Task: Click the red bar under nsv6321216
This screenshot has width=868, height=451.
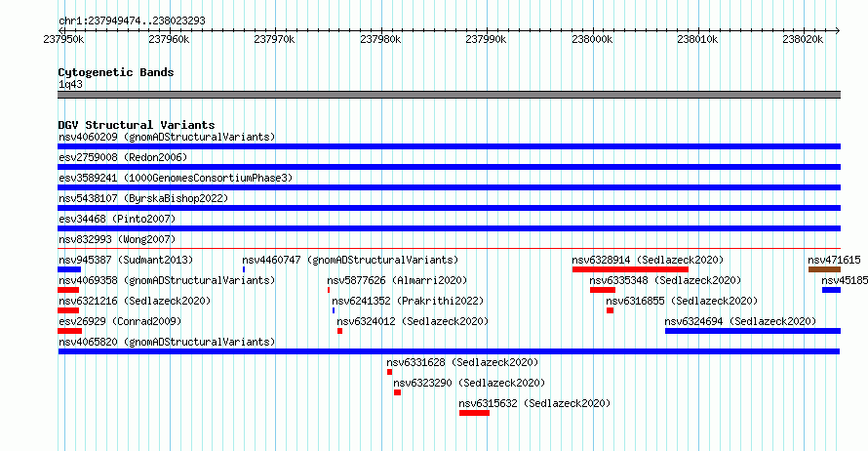Action: (68, 310)
